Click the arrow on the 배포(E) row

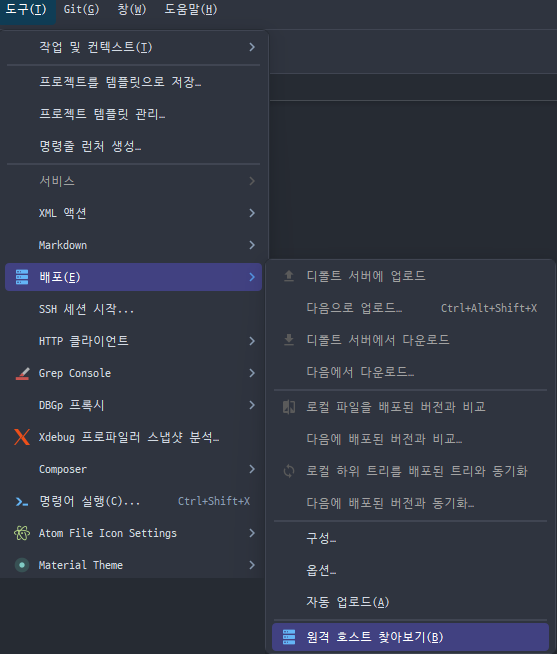click(252, 277)
